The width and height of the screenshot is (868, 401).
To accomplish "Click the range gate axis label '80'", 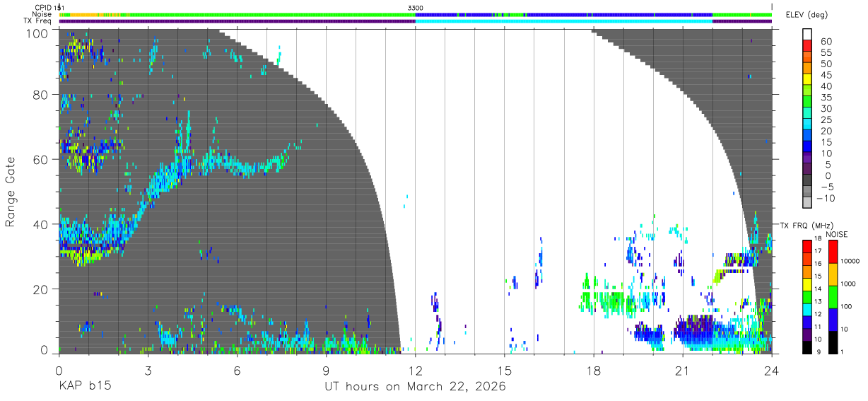I will click(41, 95).
